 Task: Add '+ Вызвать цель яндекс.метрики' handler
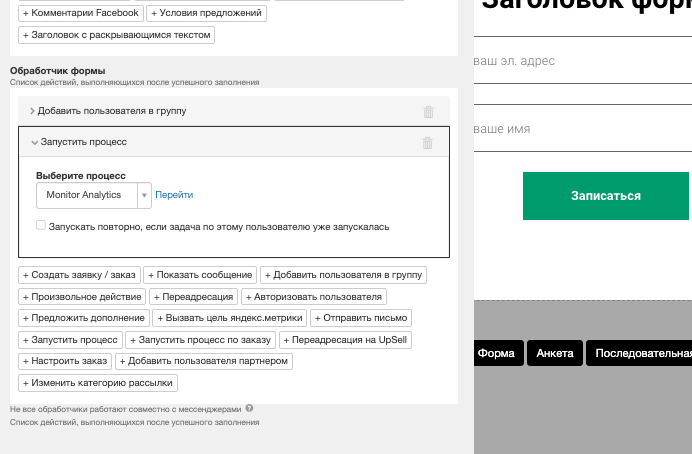(229, 319)
